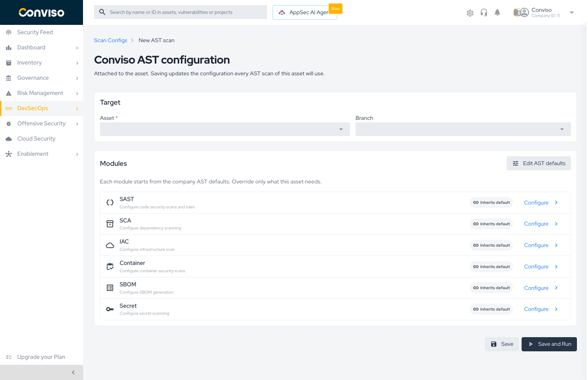Expand the Enablement submenu chevron

(x=77, y=154)
